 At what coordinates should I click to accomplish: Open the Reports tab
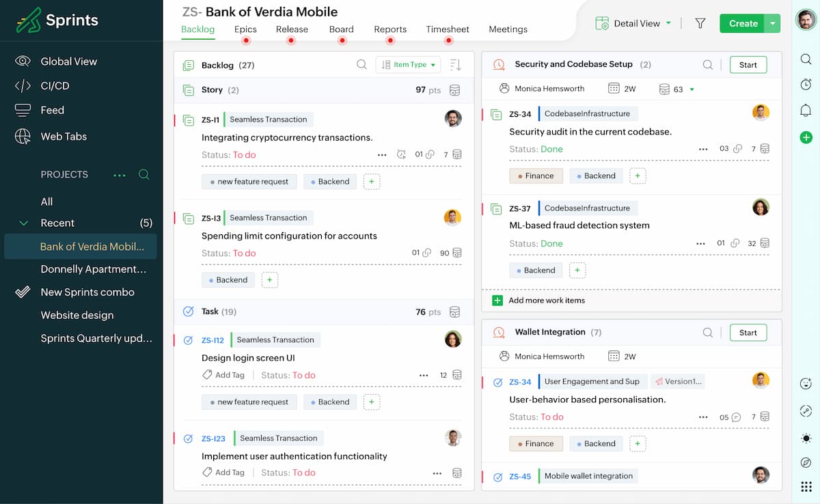390,29
